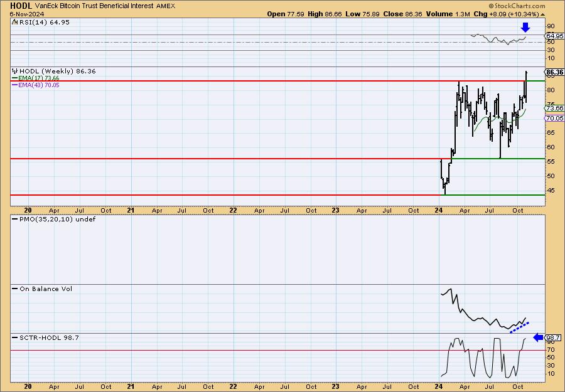Image resolution: width=565 pixels, height=392 pixels.
Task: Click the SCTR-HODL 98.7 label
Action: click(49, 337)
